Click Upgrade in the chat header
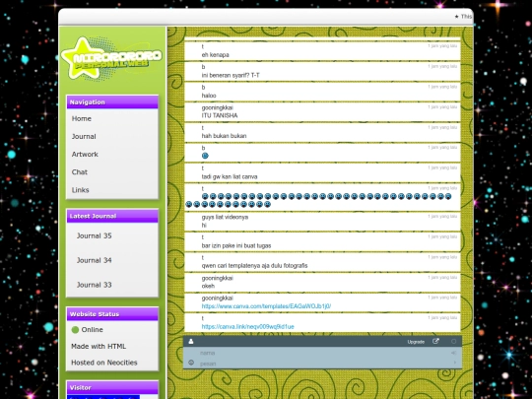 pyautogui.click(x=416, y=342)
